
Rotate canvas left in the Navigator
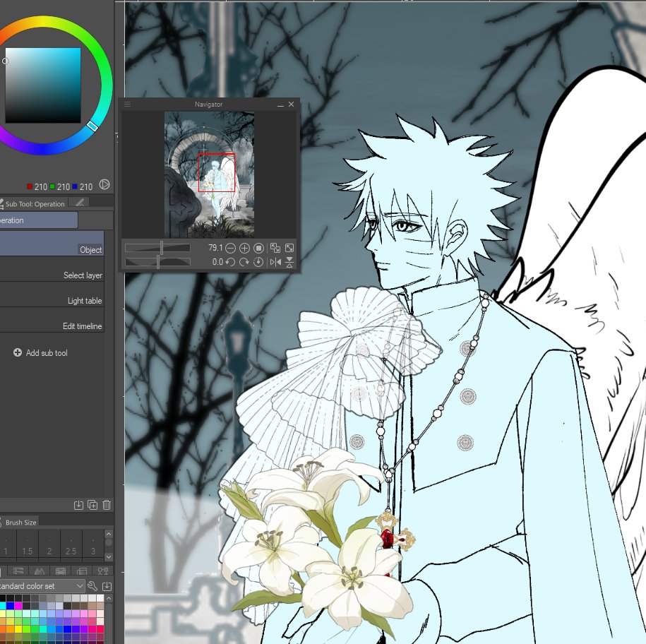coord(230,262)
